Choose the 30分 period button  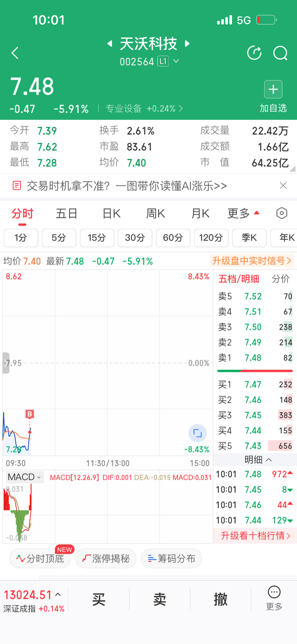click(x=135, y=238)
